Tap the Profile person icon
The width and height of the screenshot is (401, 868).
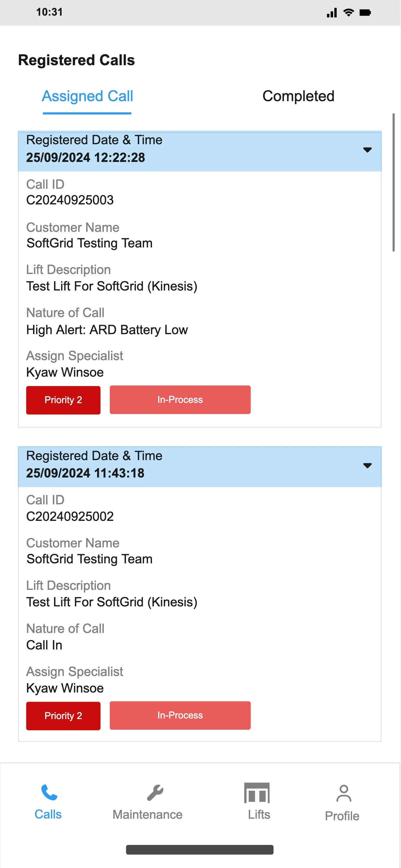(344, 793)
